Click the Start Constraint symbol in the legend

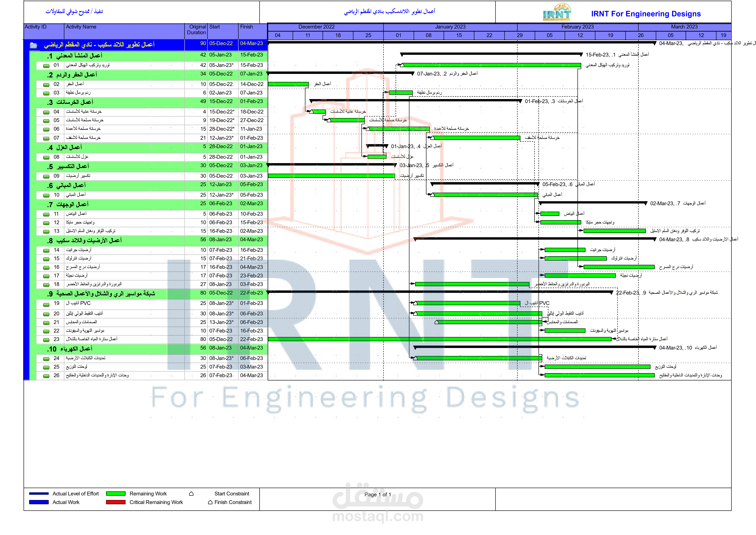[x=191, y=493]
